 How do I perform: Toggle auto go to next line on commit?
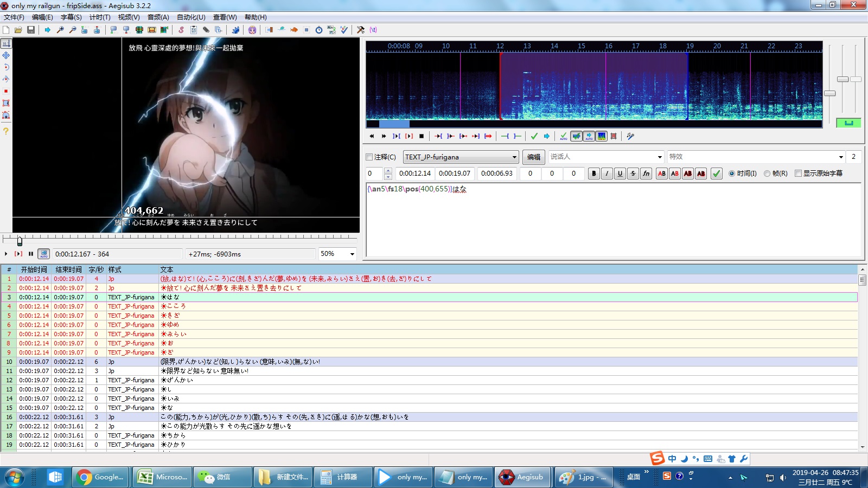576,136
